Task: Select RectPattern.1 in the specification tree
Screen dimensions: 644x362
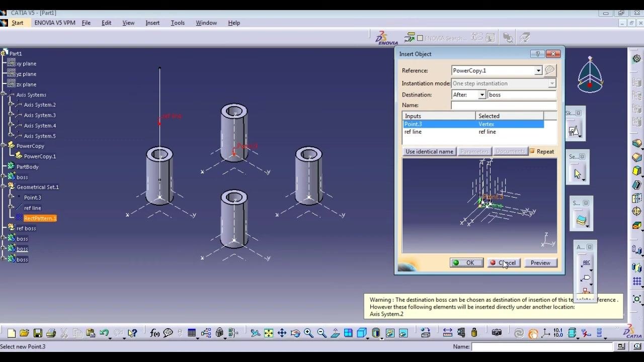Action: click(x=40, y=218)
